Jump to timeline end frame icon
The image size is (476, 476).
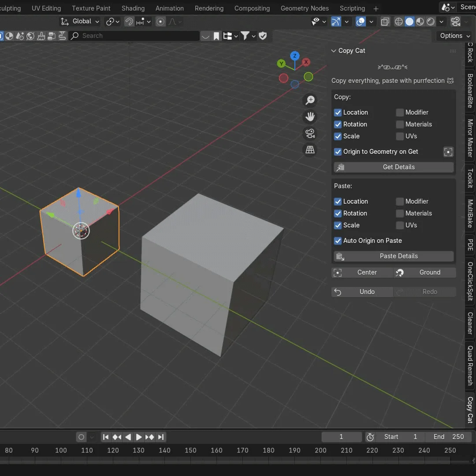point(161,437)
